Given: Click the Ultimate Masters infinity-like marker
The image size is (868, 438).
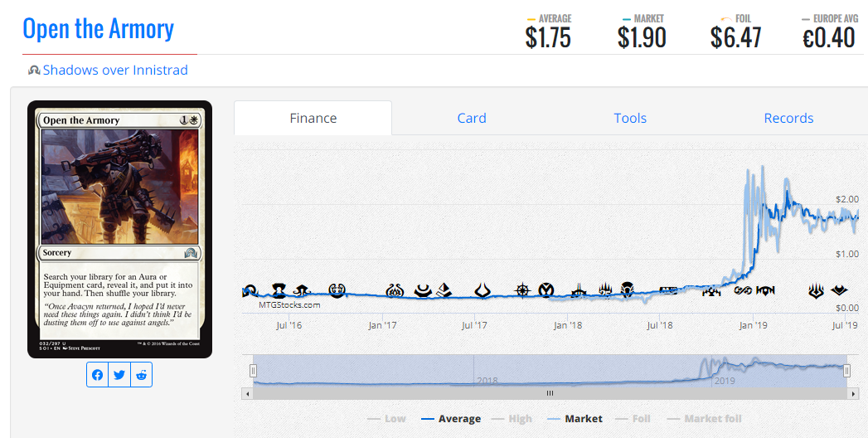Looking at the screenshot, I should coord(743,290).
